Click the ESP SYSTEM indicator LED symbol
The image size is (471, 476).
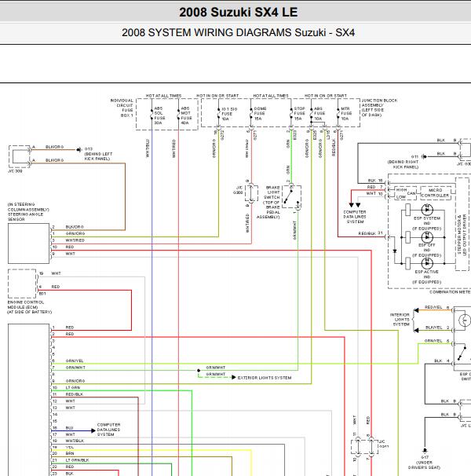[x=427, y=210]
